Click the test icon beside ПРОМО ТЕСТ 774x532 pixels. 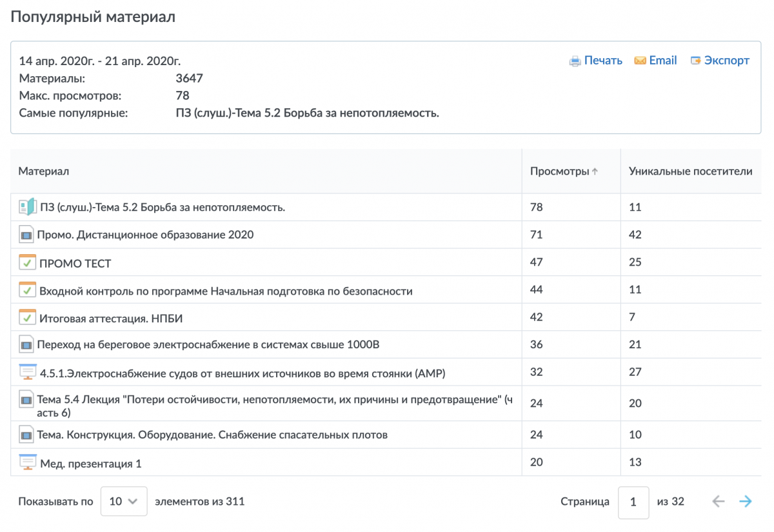tap(26, 262)
